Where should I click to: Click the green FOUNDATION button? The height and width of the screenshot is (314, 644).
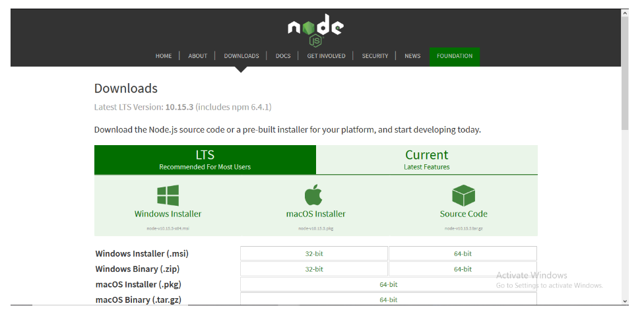click(455, 57)
